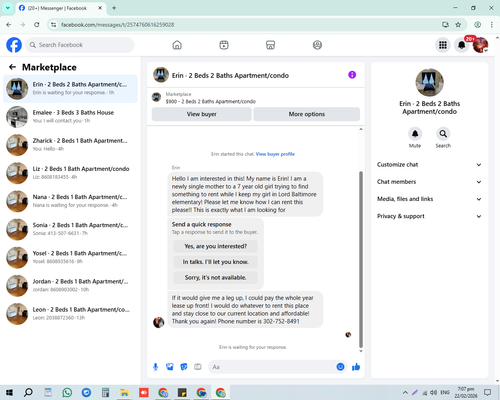This screenshot has width=500, height=400.
Task: Send quick response 'In talks. I'll let you know.'
Action: pos(216,262)
